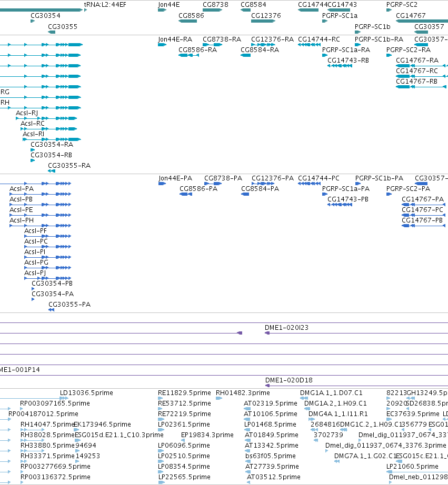Click the CG30354-RA transcript label

pyautogui.click(x=52, y=145)
